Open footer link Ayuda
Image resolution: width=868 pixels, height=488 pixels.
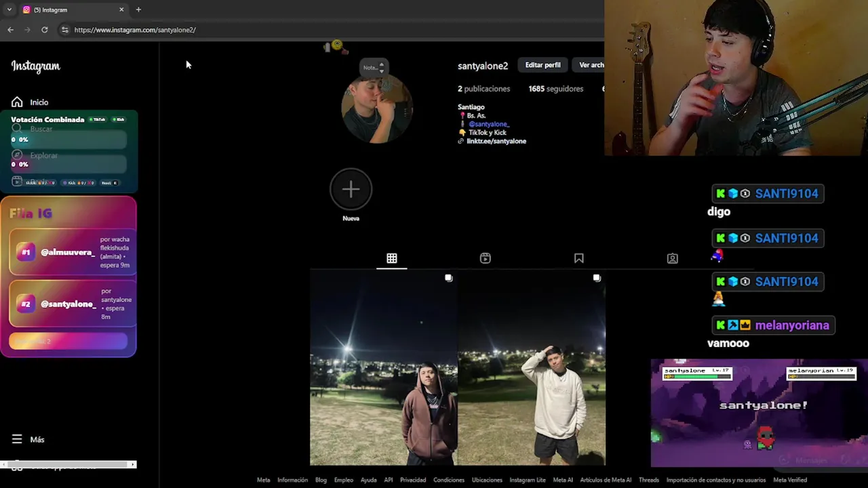[368, 480]
